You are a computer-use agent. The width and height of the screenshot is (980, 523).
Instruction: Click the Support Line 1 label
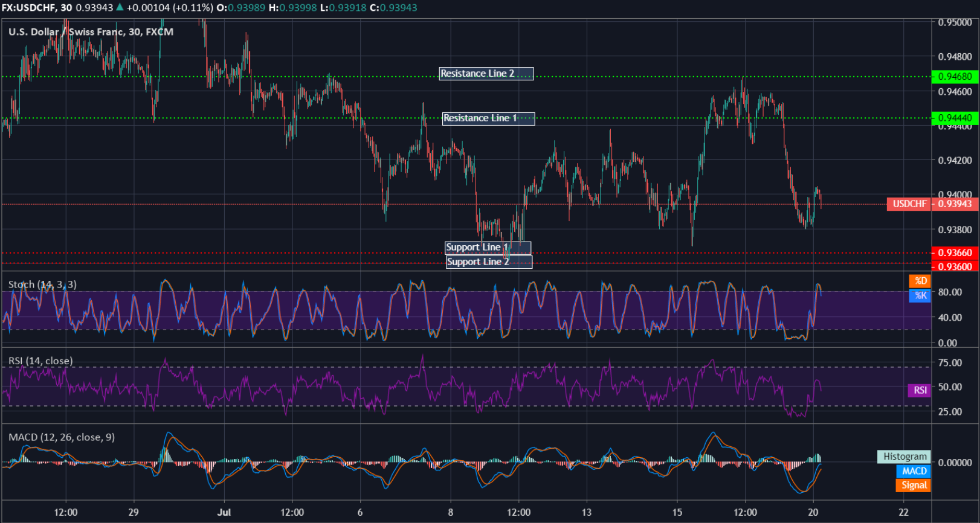[x=488, y=248]
